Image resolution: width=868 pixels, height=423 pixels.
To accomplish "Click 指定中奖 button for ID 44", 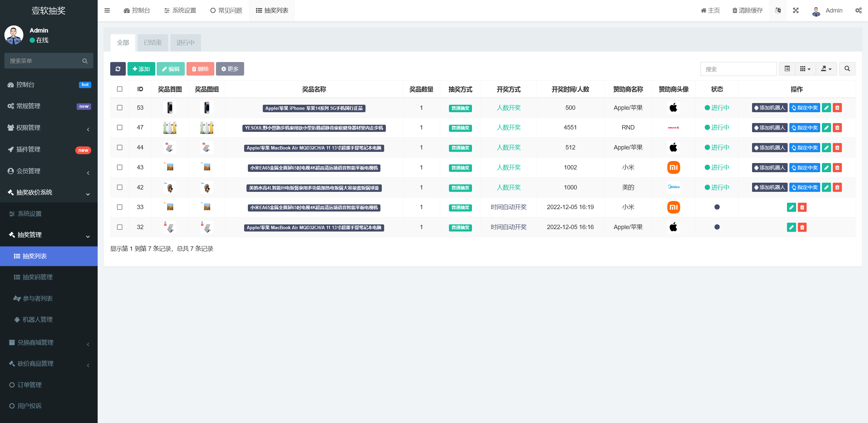I will click(804, 147).
